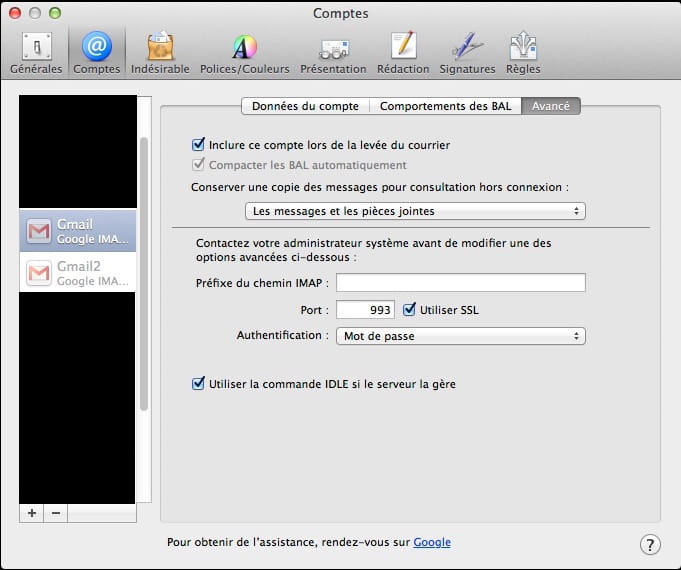Open the Indésirable junk mail pane
681x570 pixels.
pyautogui.click(x=160, y=53)
